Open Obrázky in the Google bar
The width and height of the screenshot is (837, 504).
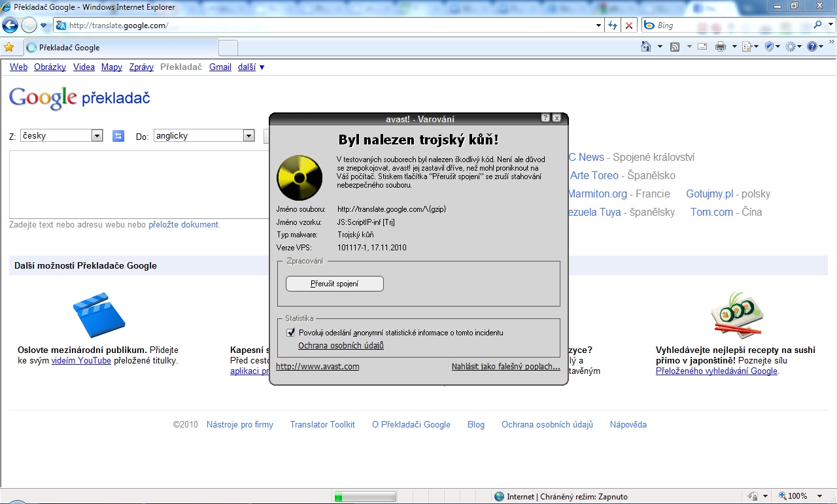[50, 67]
